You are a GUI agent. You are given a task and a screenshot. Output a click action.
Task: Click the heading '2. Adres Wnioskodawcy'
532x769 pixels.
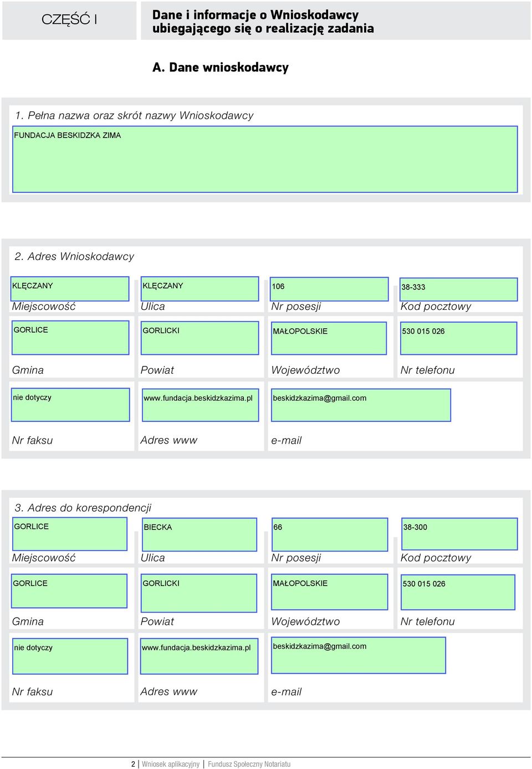click(x=74, y=256)
